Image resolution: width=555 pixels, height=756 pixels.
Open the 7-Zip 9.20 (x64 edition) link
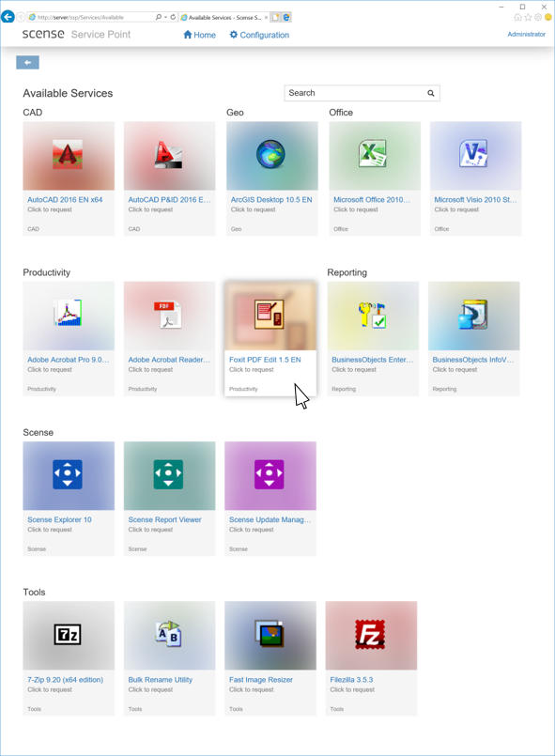[65, 680]
